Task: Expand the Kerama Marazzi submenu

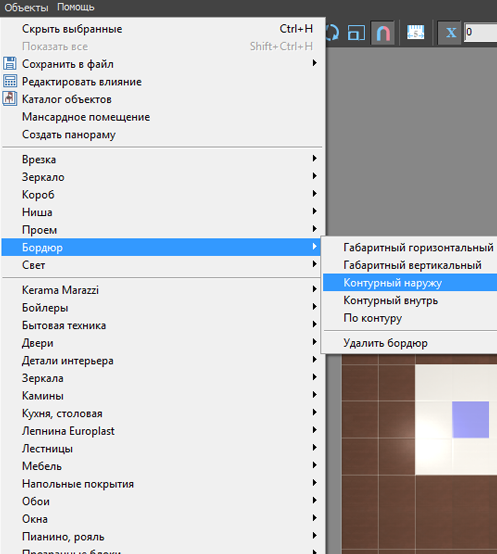Action: tap(162, 290)
